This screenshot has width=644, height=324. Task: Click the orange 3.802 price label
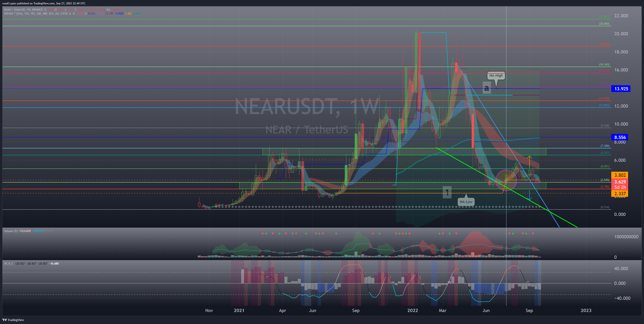620,175
